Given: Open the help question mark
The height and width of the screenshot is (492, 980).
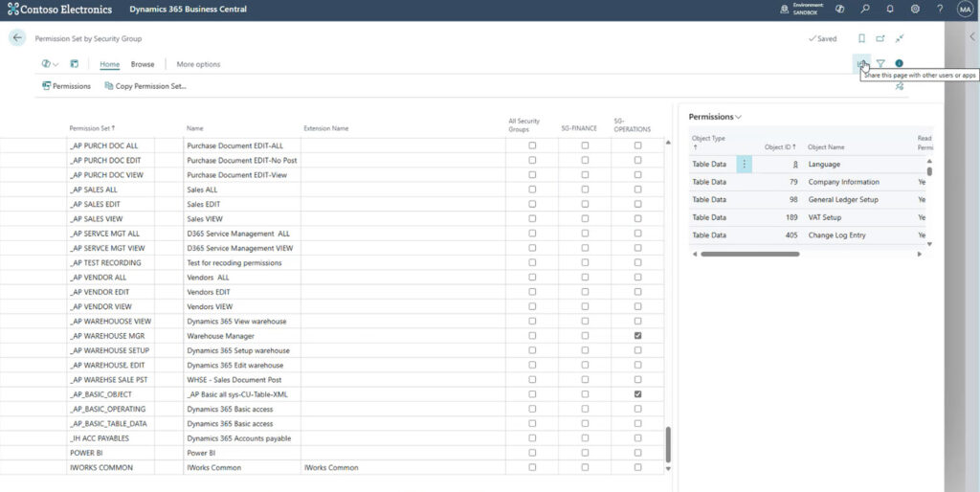Looking at the screenshot, I should pos(940,9).
